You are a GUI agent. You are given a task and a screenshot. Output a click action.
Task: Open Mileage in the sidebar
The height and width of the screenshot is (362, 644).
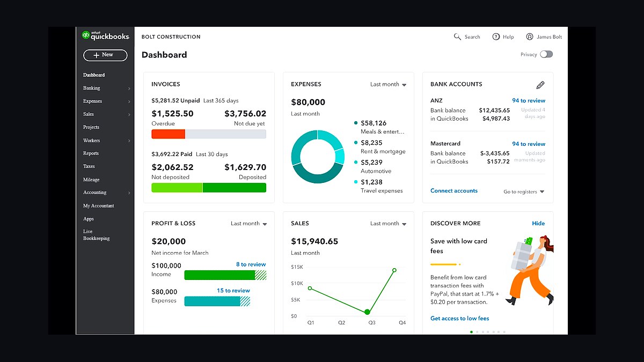point(91,180)
